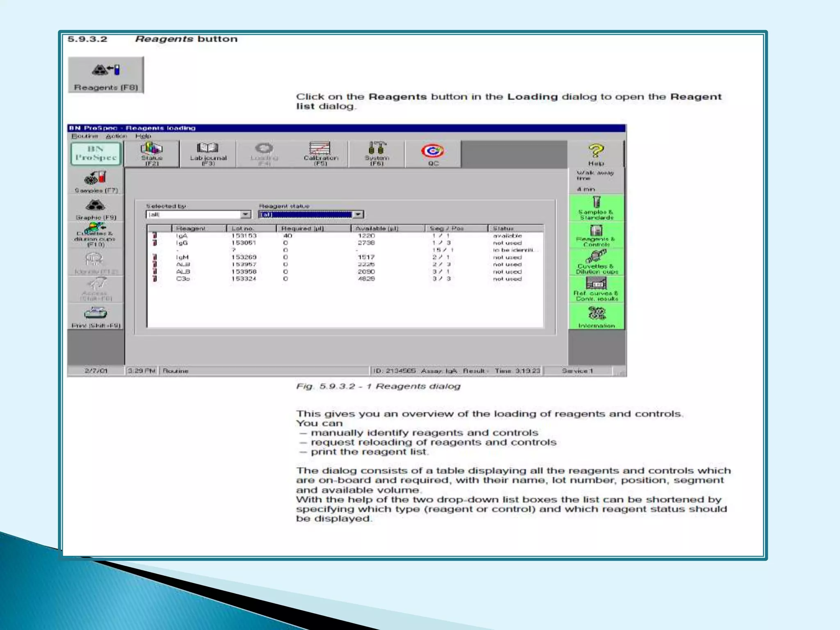Expand the Reagent status dropdown arrow
The height and width of the screenshot is (630, 840).
click(x=358, y=215)
